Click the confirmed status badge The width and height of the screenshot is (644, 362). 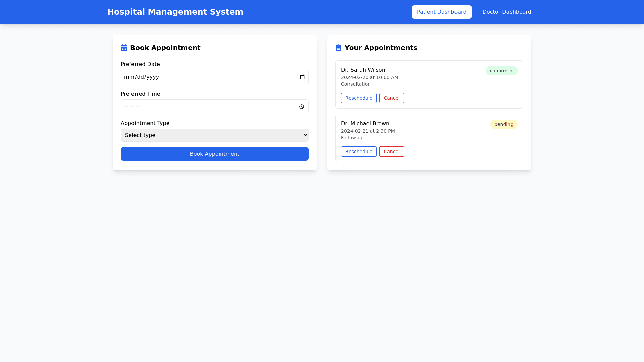[x=501, y=71]
